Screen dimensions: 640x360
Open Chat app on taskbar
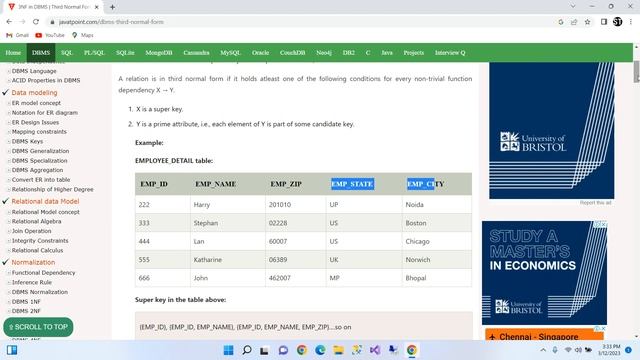pos(283,350)
